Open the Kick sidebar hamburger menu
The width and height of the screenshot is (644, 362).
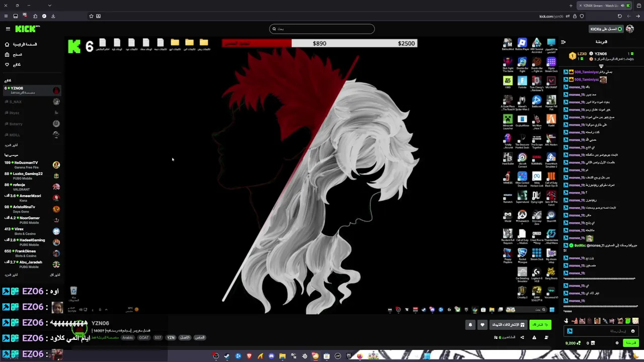tap(8, 29)
